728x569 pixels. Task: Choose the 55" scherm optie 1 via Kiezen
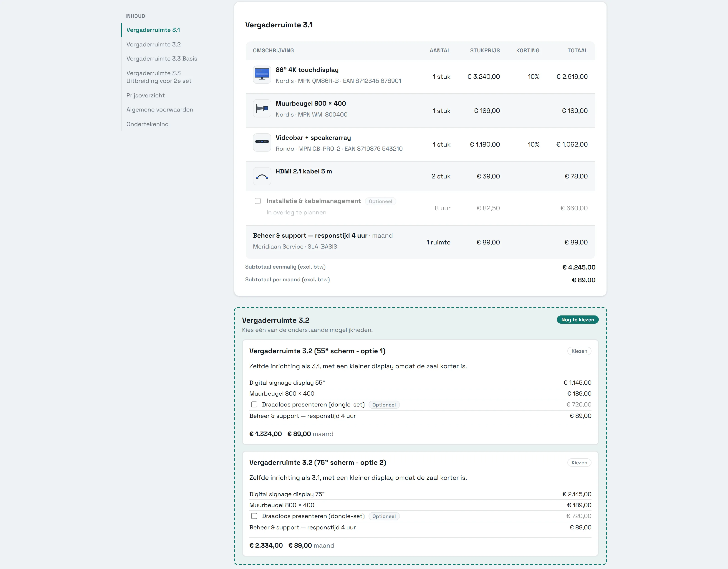tap(579, 351)
